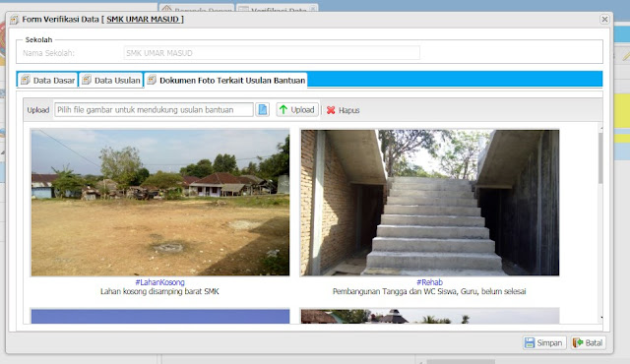630x364 pixels.
Task: Open the Data Dasar tab
Action: click(x=47, y=81)
